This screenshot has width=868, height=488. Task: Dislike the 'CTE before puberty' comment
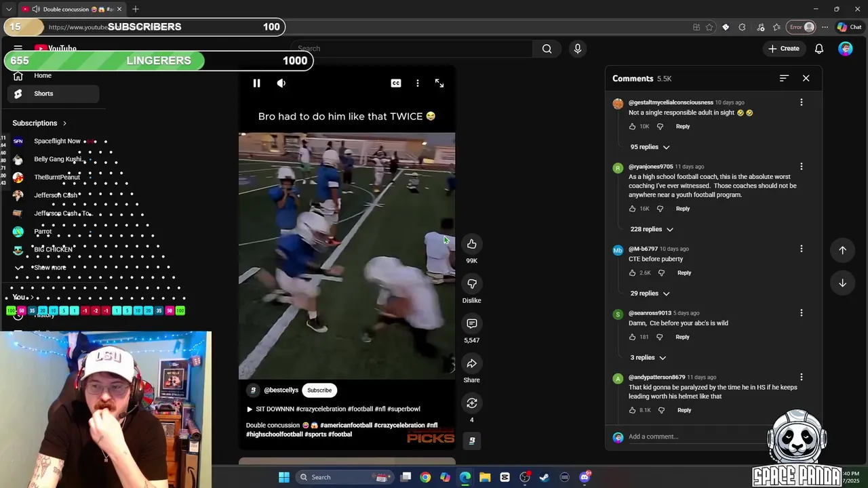coord(661,273)
